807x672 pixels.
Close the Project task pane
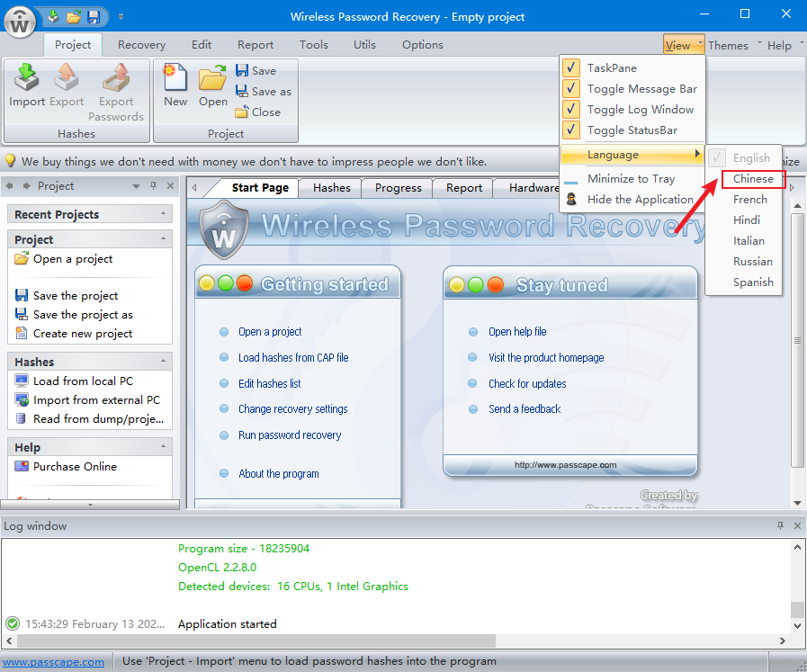point(170,185)
